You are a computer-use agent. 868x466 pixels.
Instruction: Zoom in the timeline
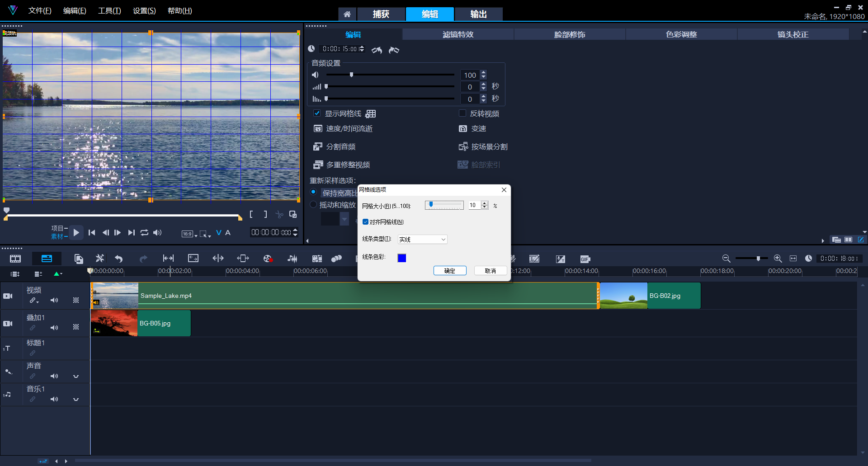pyautogui.click(x=778, y=259)
